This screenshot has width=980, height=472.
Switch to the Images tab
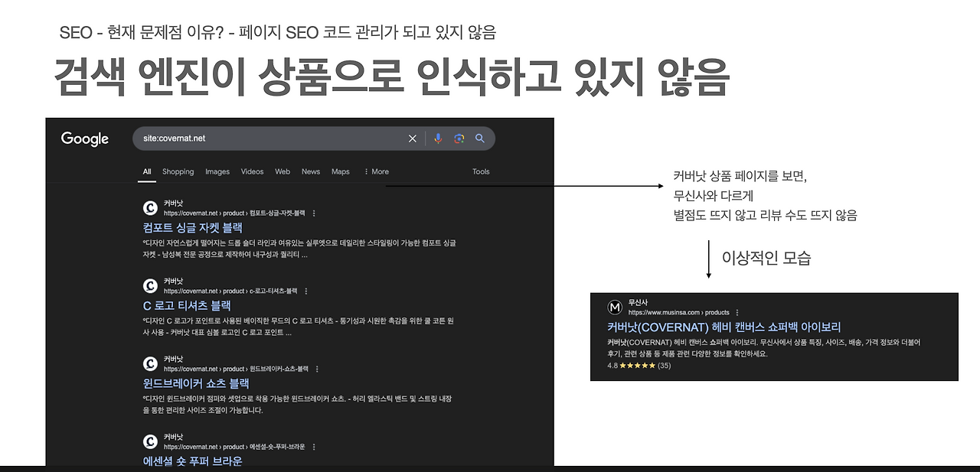click(x=217, y=171)
